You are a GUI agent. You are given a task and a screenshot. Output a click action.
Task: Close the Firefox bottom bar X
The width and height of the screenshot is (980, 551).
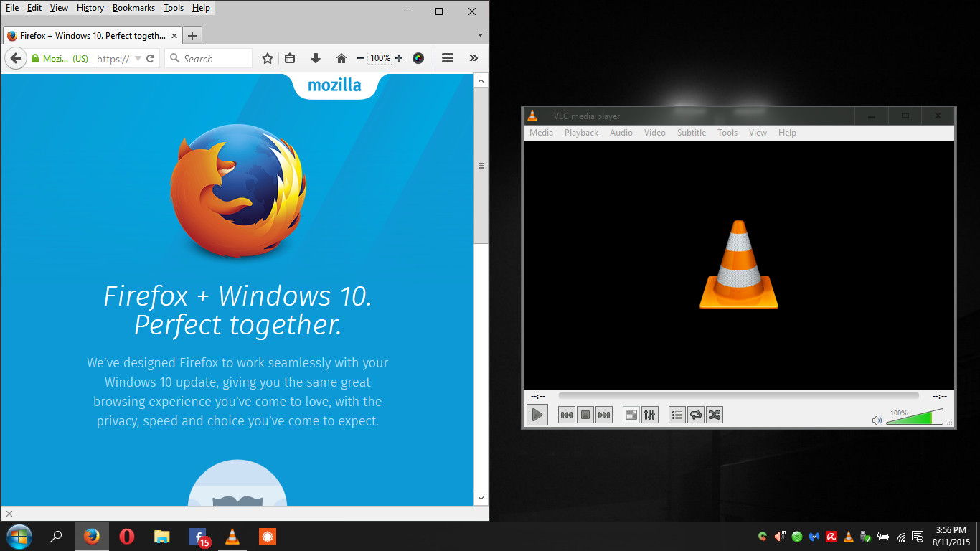pyautogui.click(x=9, y=514)
